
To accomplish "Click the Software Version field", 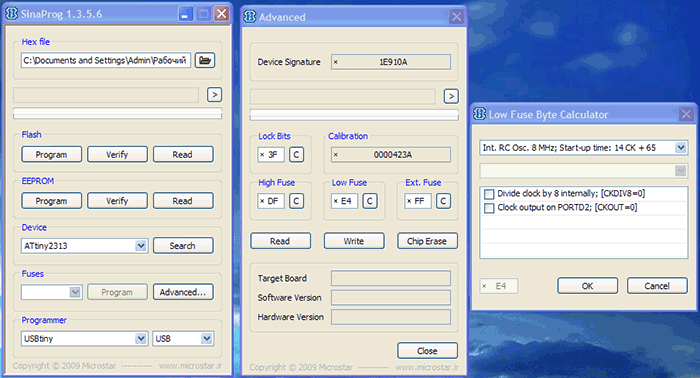I will pos(391,298).
